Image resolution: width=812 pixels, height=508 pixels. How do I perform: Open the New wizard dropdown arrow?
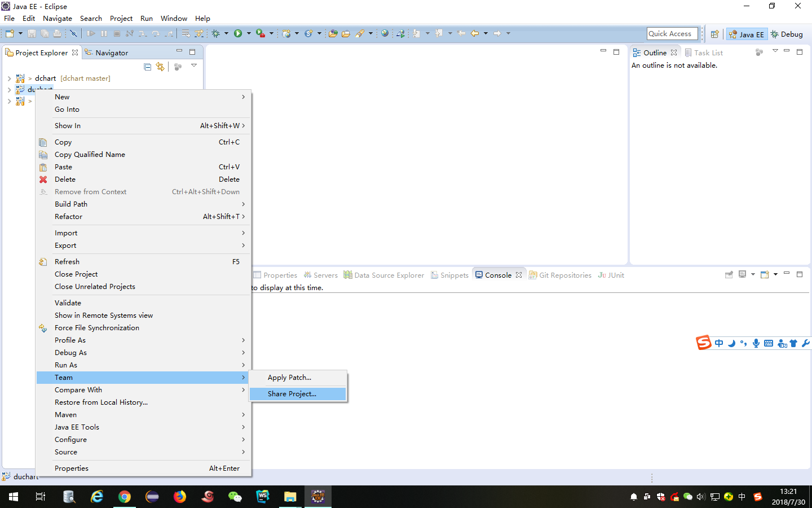pyautogui.click(x=20, y=33)
